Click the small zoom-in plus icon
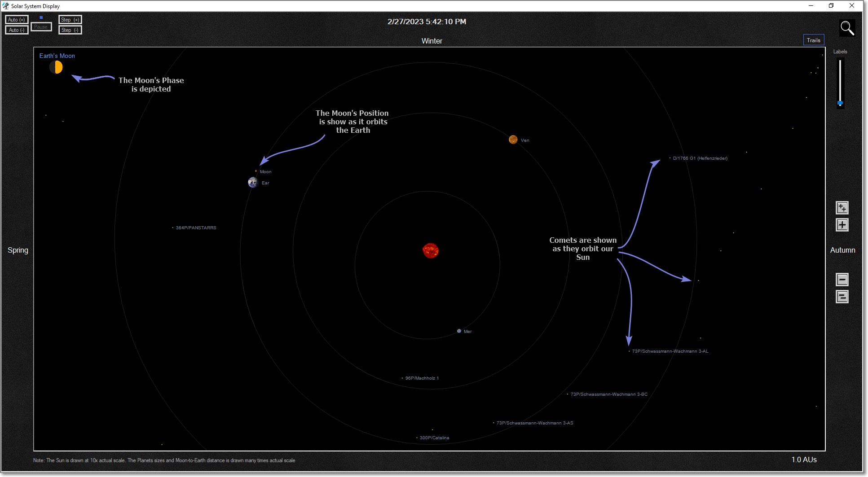Screen dimensions: 868x477 tap(842, 225)
